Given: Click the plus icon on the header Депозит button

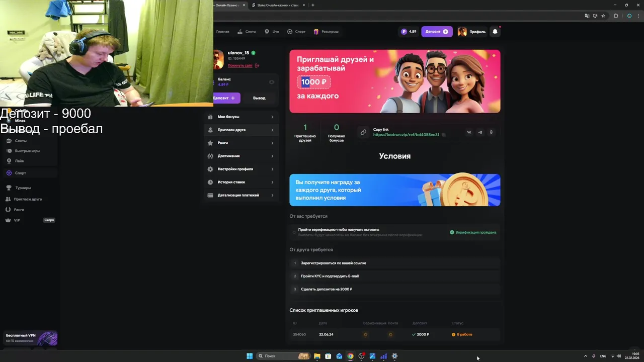Looking at the screenshot, I should (x=445, y=32).
